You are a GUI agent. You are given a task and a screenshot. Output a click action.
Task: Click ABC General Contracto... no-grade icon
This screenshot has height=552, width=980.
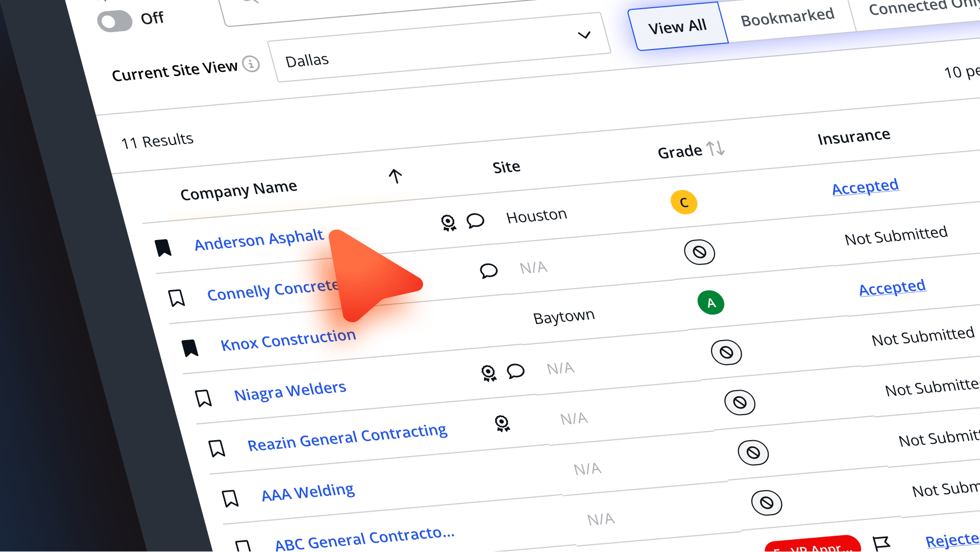pos(767,503)
